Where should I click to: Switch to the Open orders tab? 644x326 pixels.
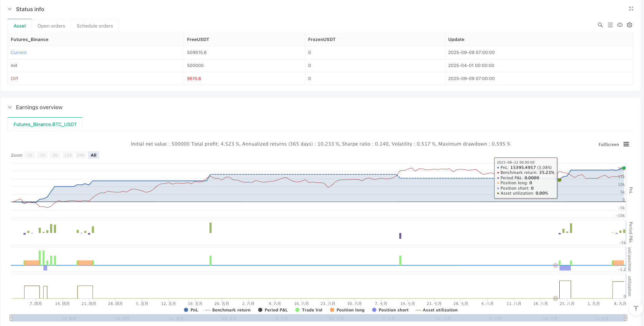pos(51,26)
